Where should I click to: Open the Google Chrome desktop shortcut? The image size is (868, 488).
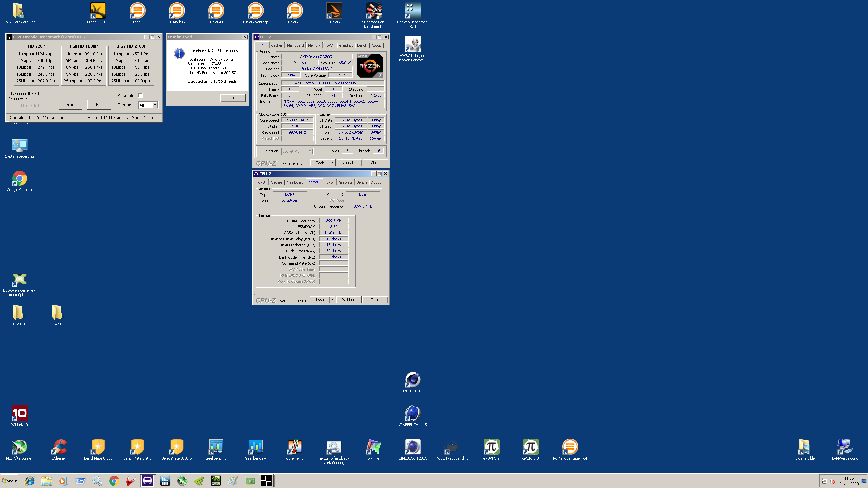tap(19, 181)
